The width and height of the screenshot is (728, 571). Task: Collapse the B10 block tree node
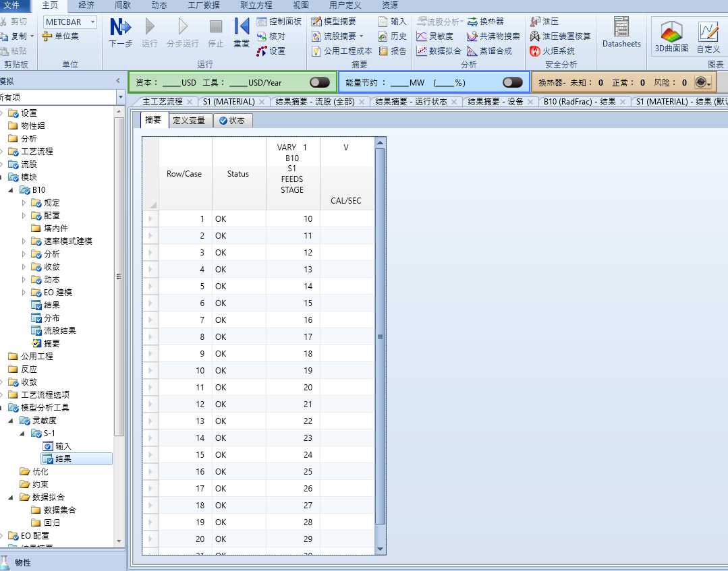(11, 190)
